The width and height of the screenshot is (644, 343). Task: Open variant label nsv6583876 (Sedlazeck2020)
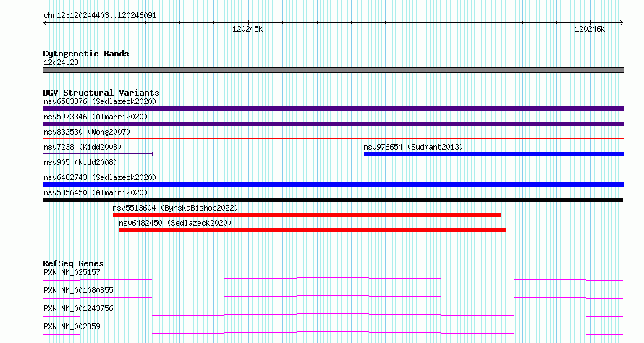tap(100, 101)
